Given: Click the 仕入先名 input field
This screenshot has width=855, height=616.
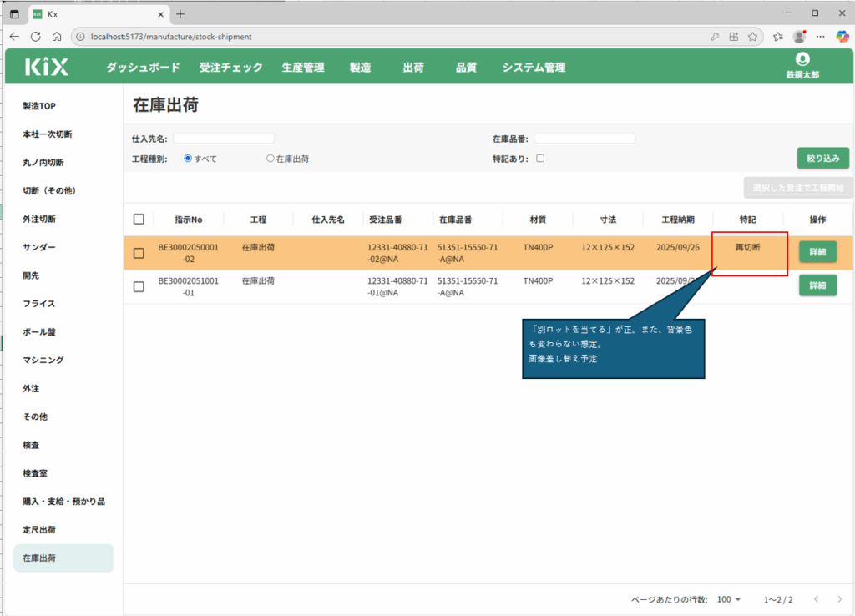Looking at the screenshot, I should [x=224, y=139].
